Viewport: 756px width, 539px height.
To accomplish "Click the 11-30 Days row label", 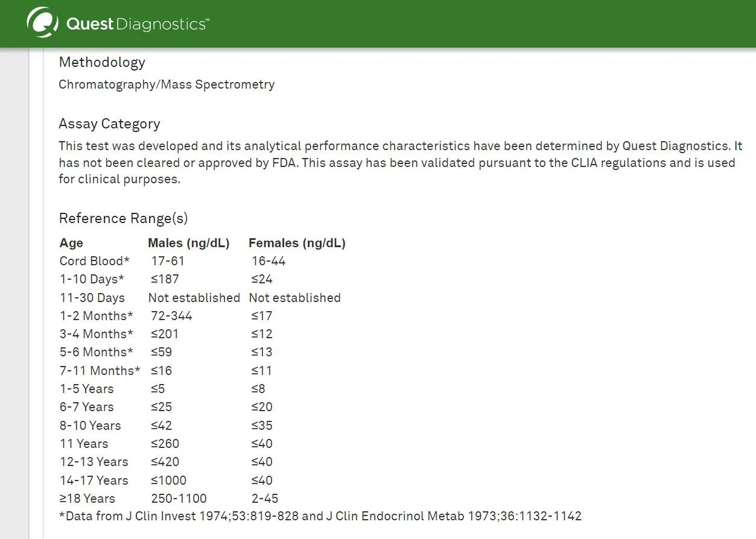I will pyautogui.click(x=92, y=298).
